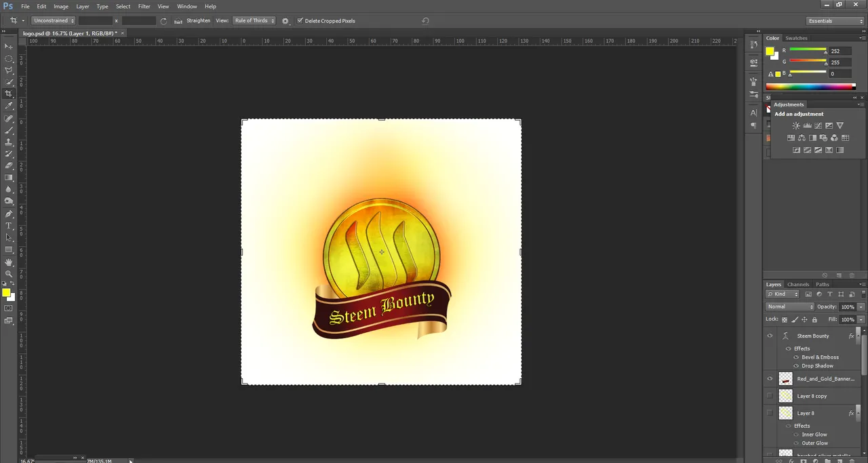Select the Hand tool

pyautogui.click(x=9, y=262)
